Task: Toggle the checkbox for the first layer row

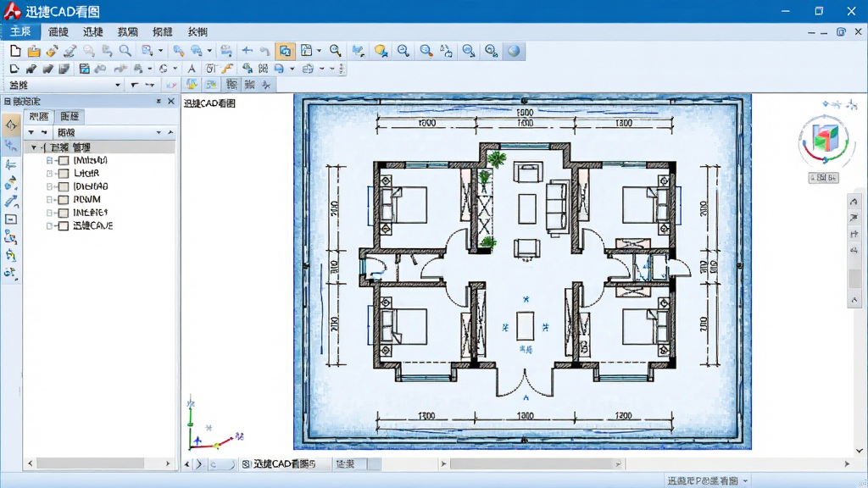Action: [x=64, y=160]
